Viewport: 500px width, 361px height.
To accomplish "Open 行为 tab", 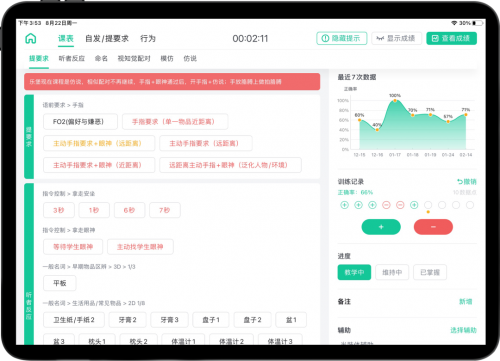I will 148,38.
